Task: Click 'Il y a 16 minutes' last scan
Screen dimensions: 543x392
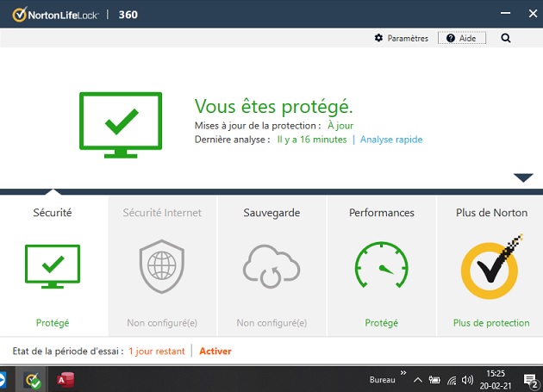Action: click(x=312, y=140)
